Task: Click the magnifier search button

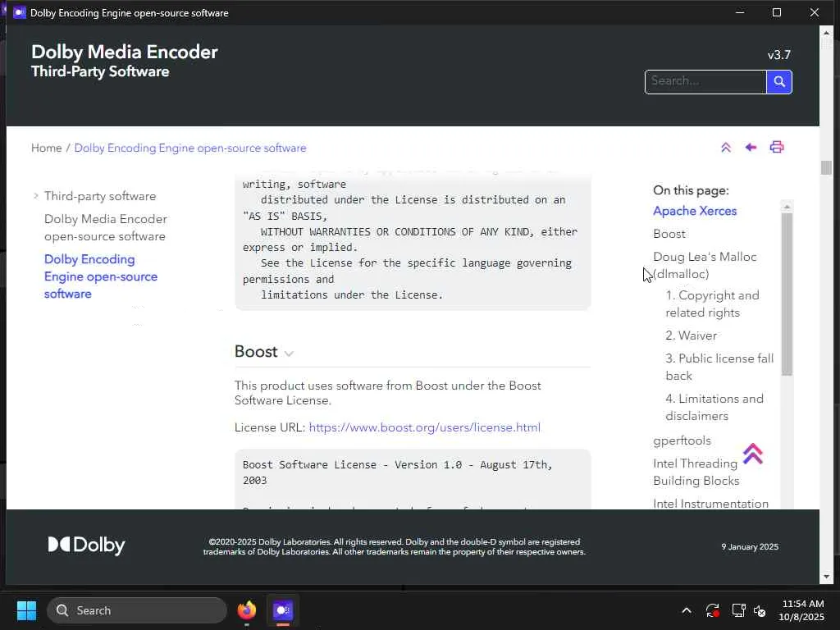Action: [x=779, y=82]
